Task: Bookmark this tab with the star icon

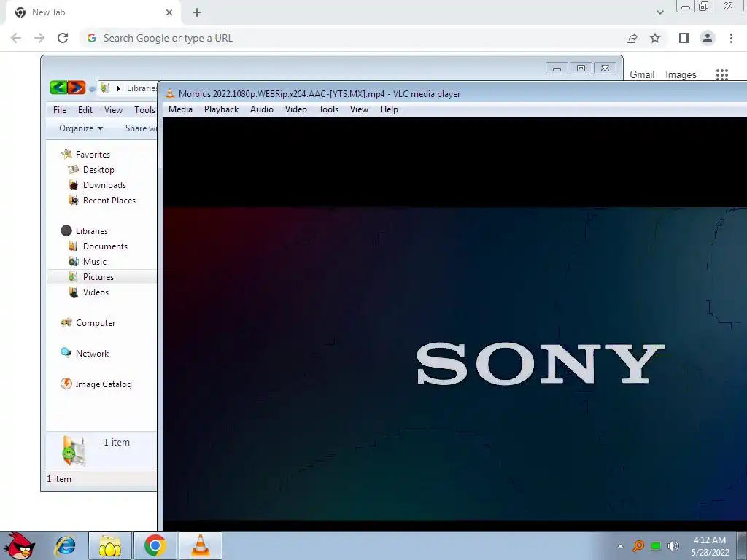Action: pyautogui.click(x=655, y=38)
